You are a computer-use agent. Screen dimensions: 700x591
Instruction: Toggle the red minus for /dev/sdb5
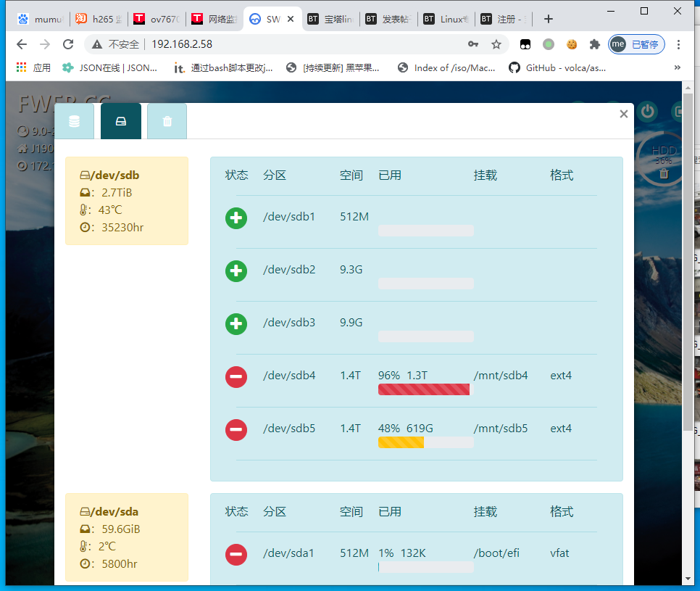pos(236,430)
